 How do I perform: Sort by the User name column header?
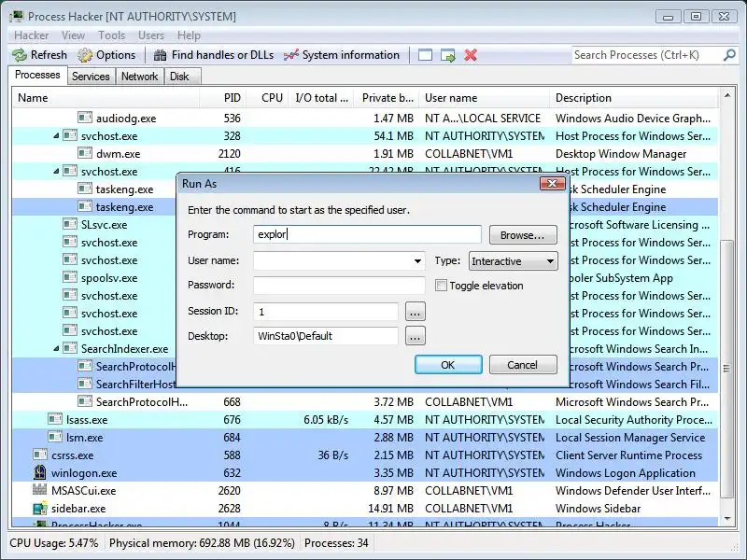(484, 98)
